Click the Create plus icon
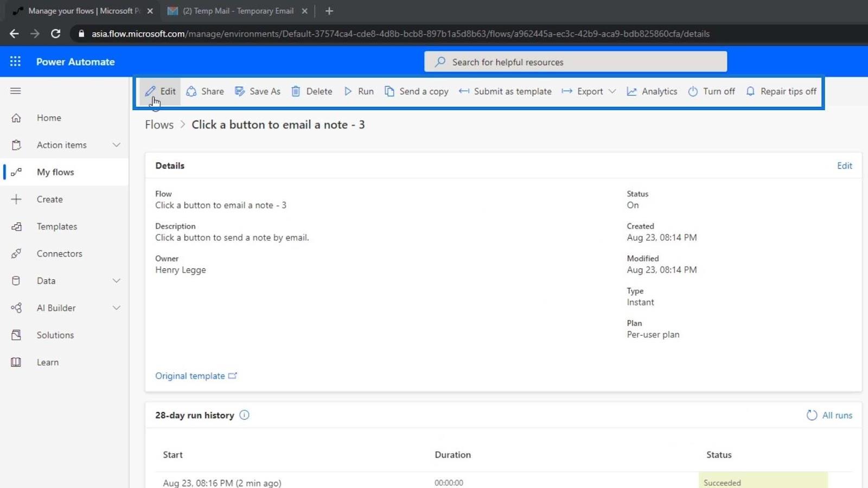 coord(16,199)
